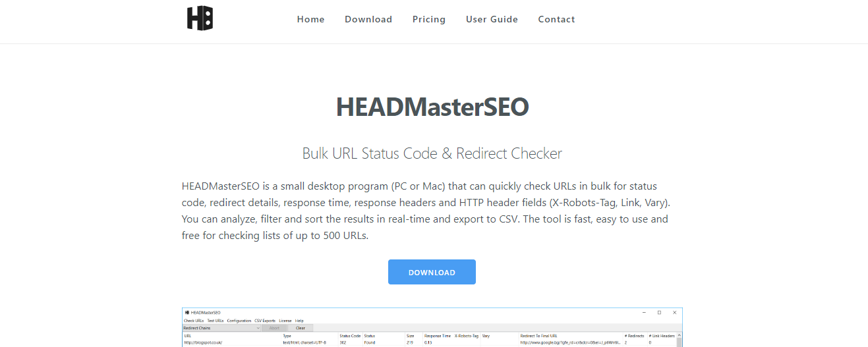Screen dimensions: 868x347
Task: Open the Home navigation link
Action: (310, 19)
